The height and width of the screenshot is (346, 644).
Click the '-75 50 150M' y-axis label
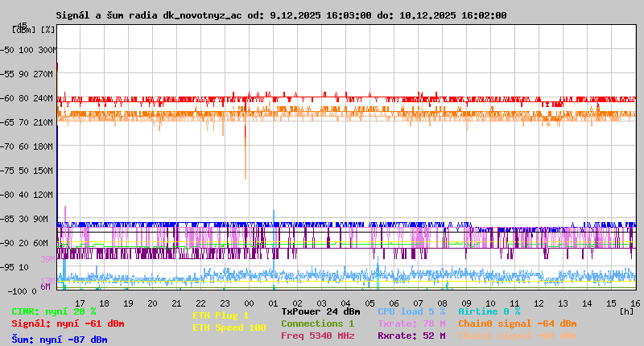27,171
